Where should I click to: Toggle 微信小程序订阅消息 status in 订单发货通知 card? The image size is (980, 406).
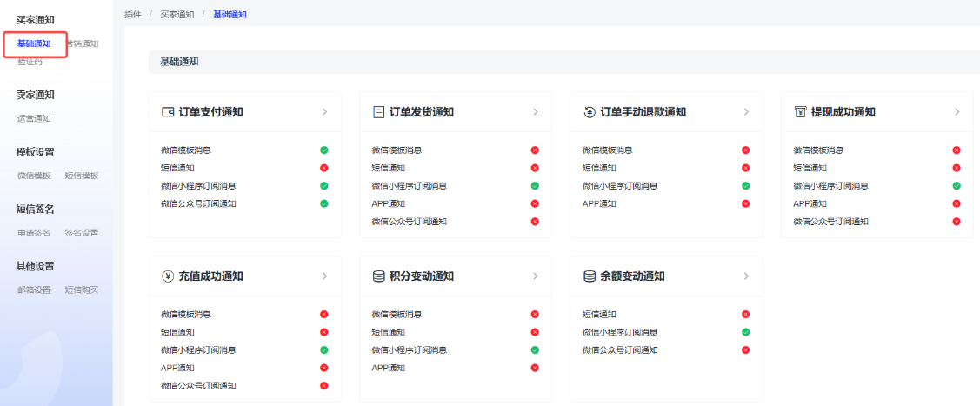click(535, 186)
